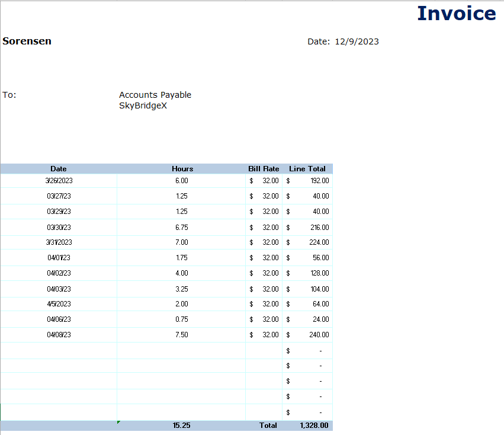Select the 4/5/2023 date cell
The image size is (504, 435).
pyautogui.click(x=59, y=304)
